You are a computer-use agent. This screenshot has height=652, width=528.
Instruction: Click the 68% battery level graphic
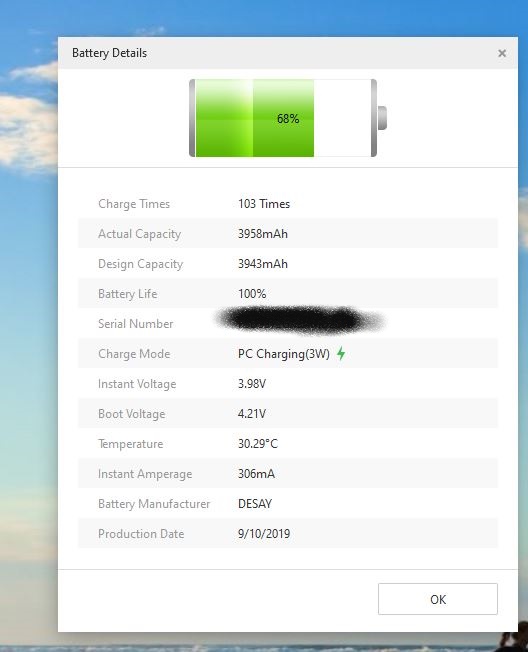coord(288,118)
